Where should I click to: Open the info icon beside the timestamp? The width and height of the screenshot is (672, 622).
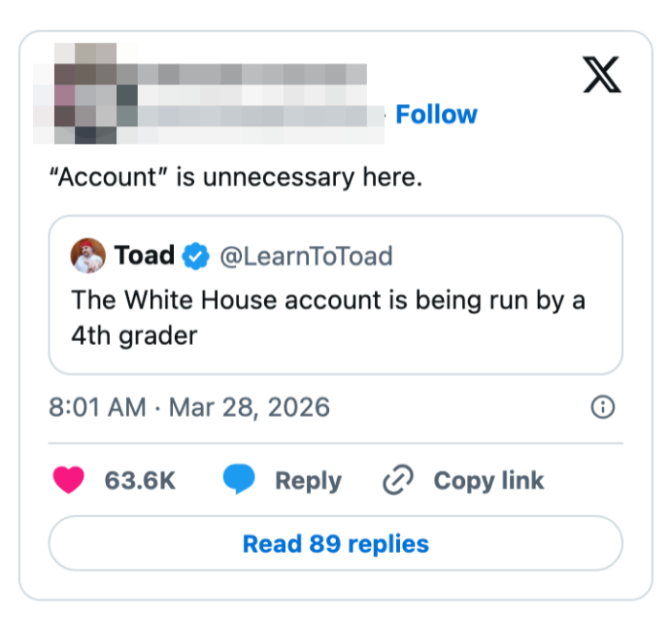click(x=602, y=407)
